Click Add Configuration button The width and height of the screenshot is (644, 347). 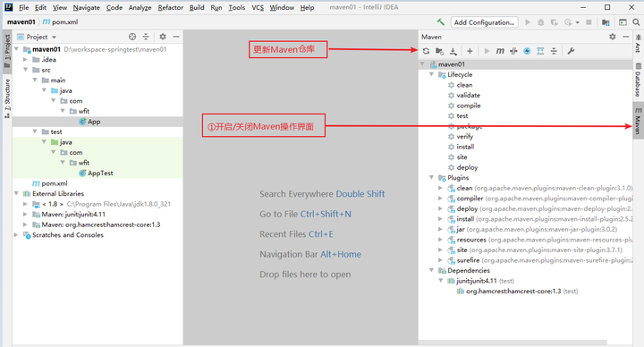click(x=484, y=22)
